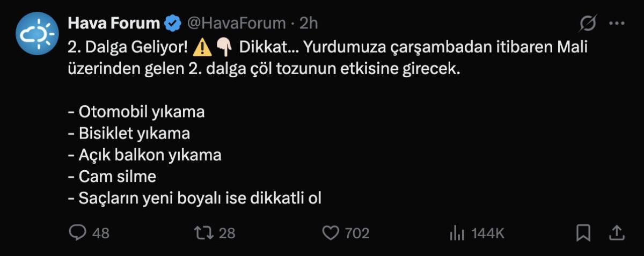Click the reply count 48

[101, 233]
